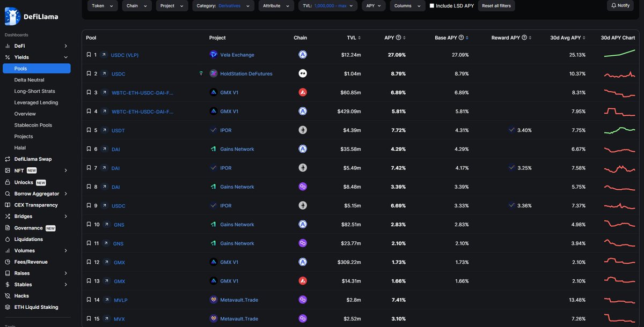Open external link arrow for row 10 GNS
Screen dimensions: 644x327
coord(106,225)
